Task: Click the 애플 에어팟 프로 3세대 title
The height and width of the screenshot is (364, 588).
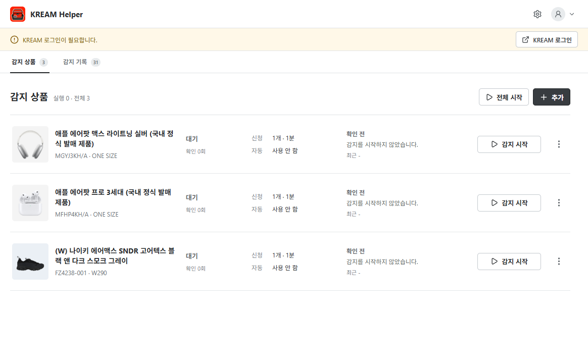Action: [x=113, y=197]
